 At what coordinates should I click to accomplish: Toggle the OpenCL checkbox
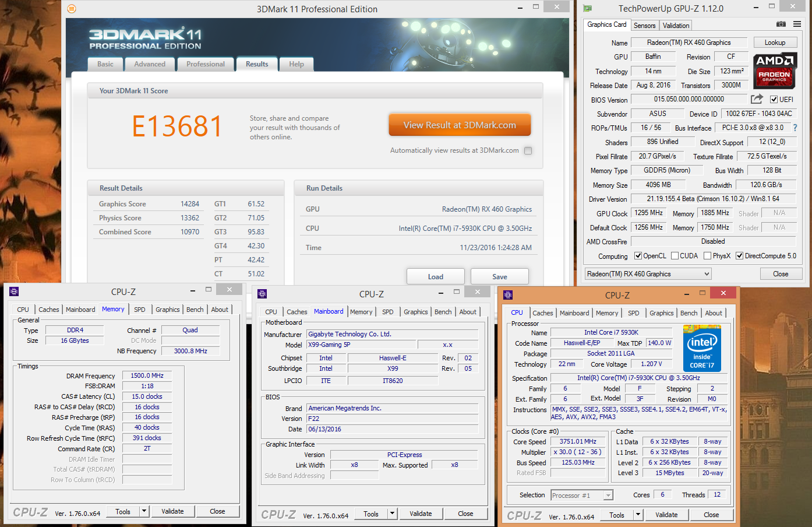pos(638,256)
